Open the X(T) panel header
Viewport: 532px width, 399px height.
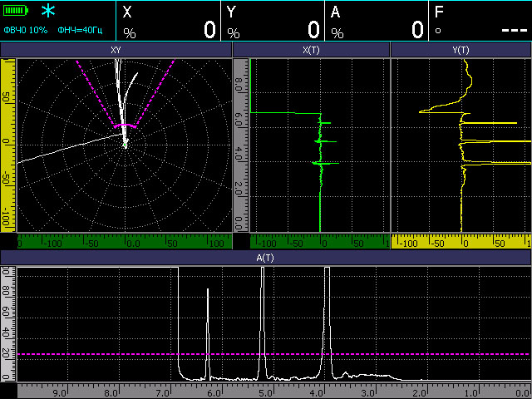click(311, 50)
